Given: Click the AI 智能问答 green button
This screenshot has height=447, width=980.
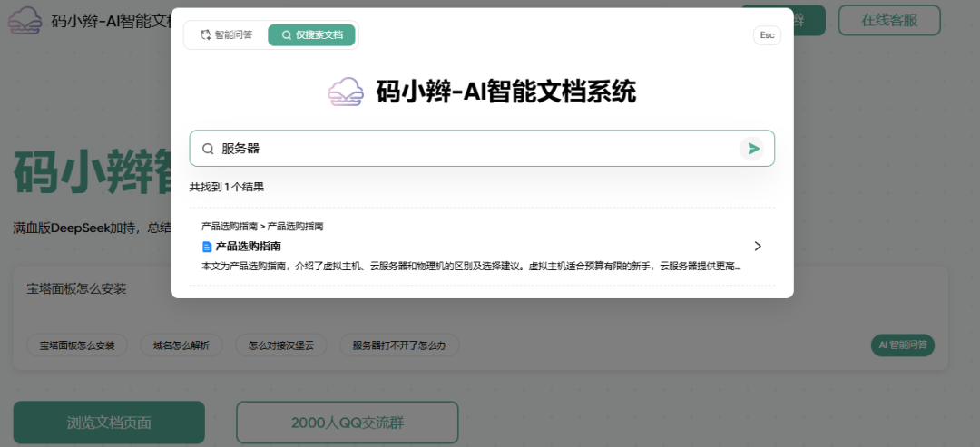Looking at the screenshot, I should [903, 345].
